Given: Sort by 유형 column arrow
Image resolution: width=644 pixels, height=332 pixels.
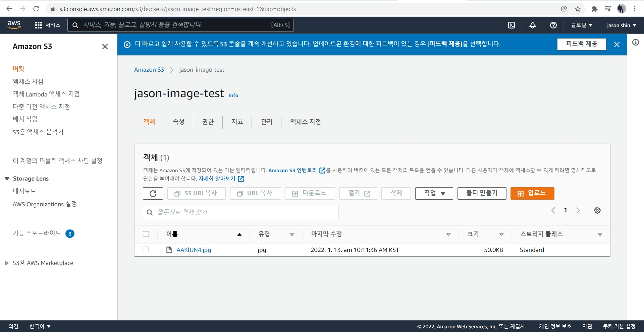Looking at the screenshot, I should coord(292,235).
